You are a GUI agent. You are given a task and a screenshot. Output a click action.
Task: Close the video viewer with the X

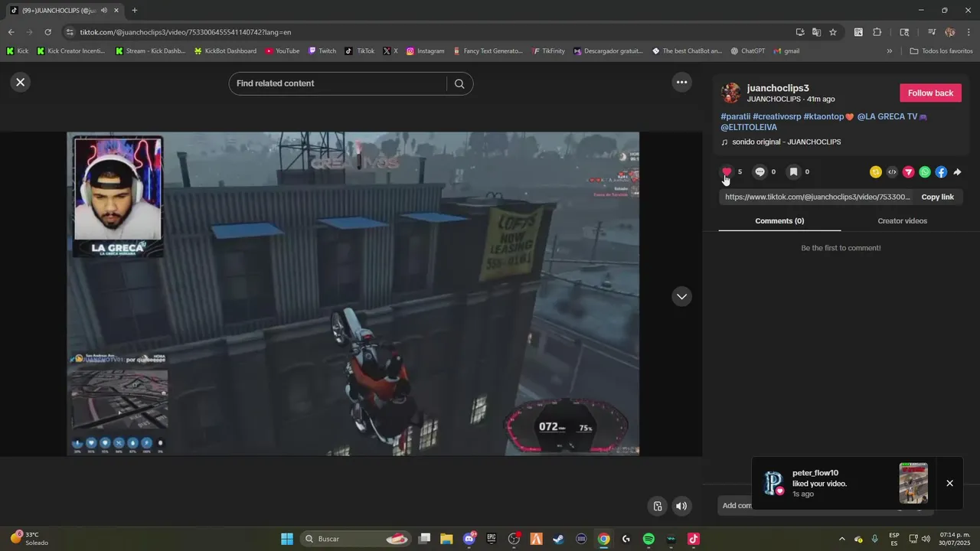point(21,82)
